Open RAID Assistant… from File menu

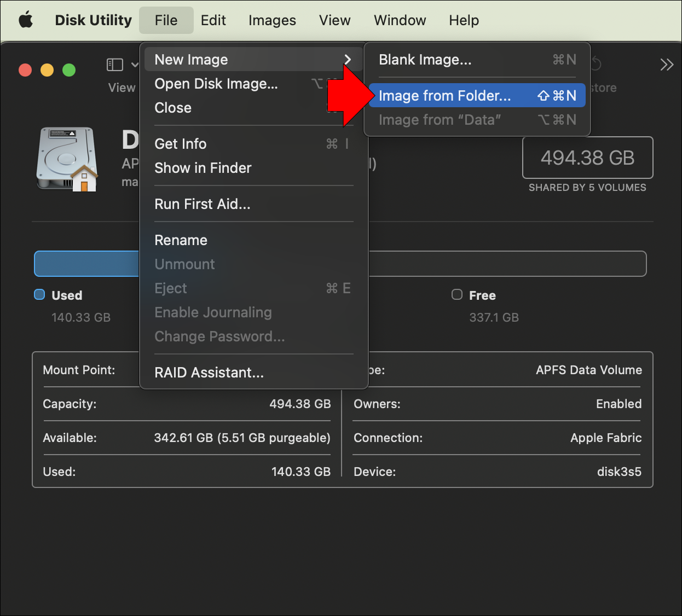coord(209,373)
